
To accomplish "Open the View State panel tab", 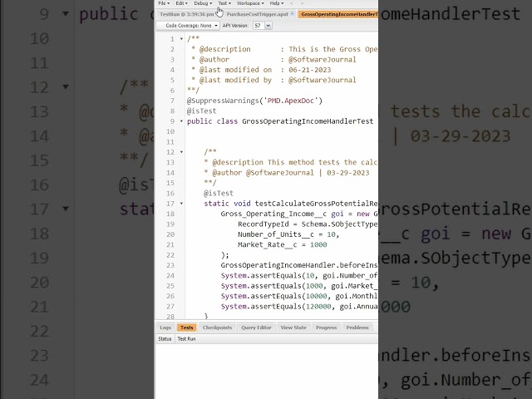I will [x=293, y=328].
